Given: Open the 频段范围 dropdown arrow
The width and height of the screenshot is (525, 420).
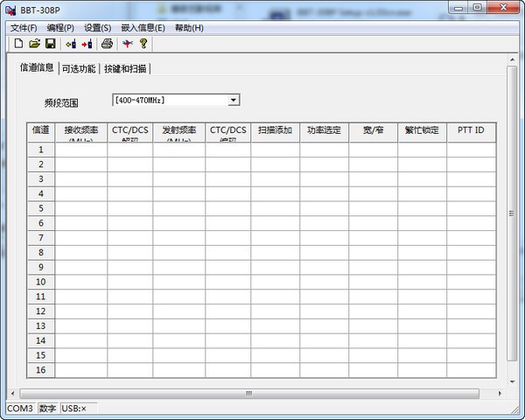Looking at the screenshot, I should 234,101.
